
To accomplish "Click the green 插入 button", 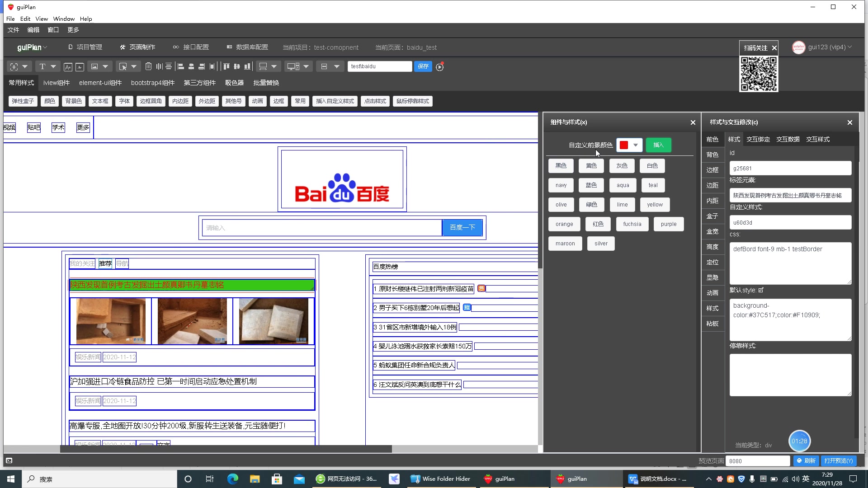I will [658, 145].
